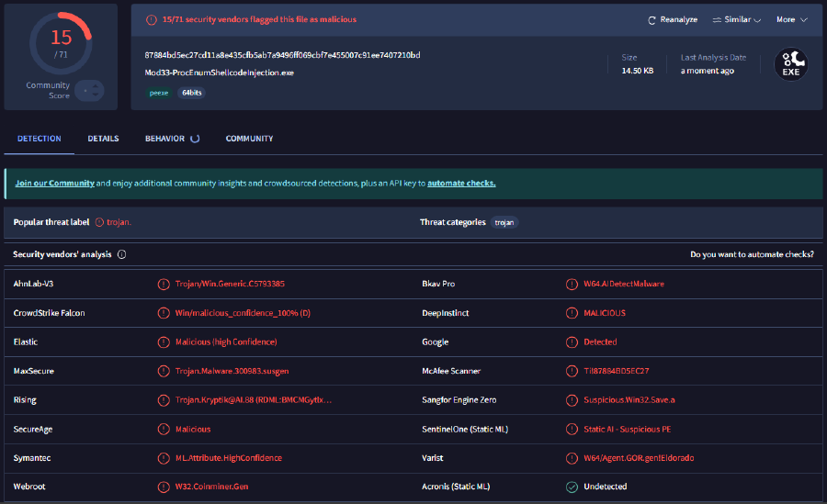Click the alert icon in the flagged malicious banner
The image size is (827, 504).
coord(151,19)
